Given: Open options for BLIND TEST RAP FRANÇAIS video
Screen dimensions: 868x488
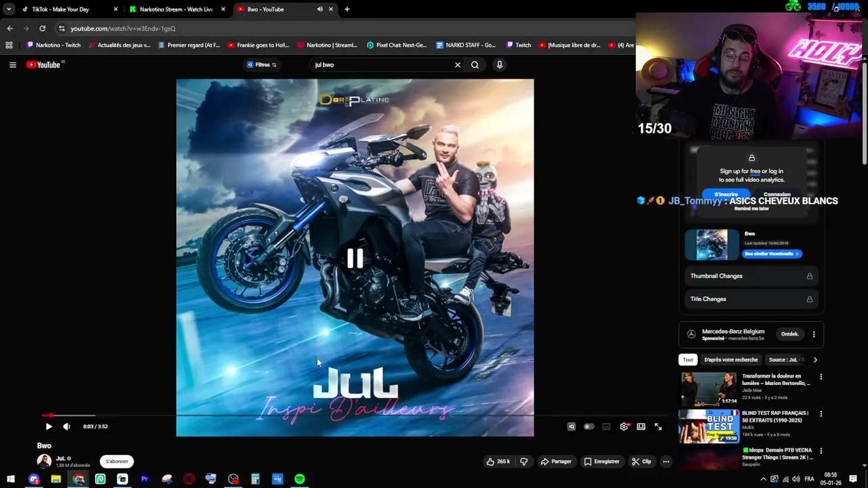Looking at the screenshot, I should click(x=821, y=413).
